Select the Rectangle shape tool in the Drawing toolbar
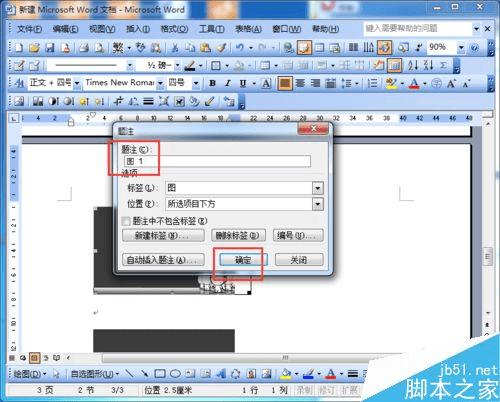The height and width of the screenshot is (402, 500). 160,374
